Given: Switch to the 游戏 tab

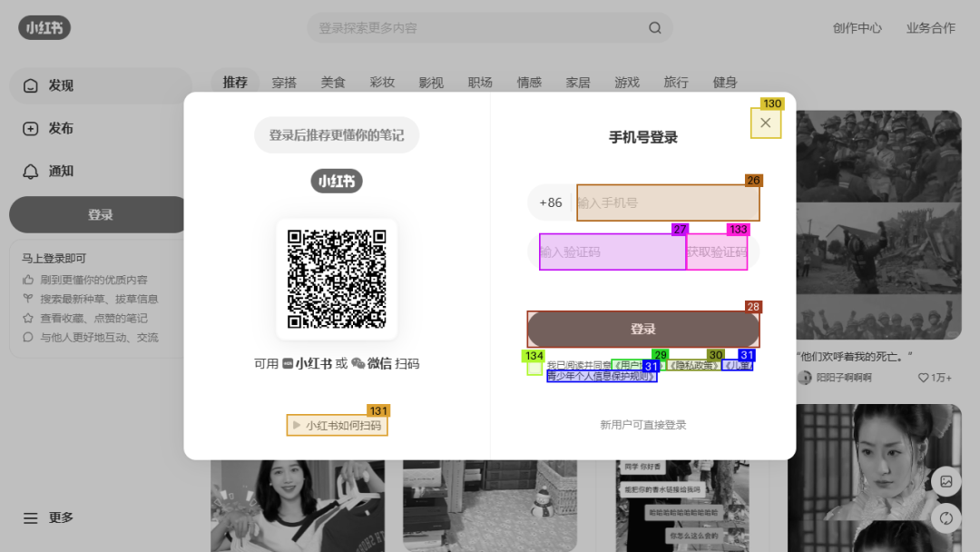Looking at the screenshot, I should 627,83.
